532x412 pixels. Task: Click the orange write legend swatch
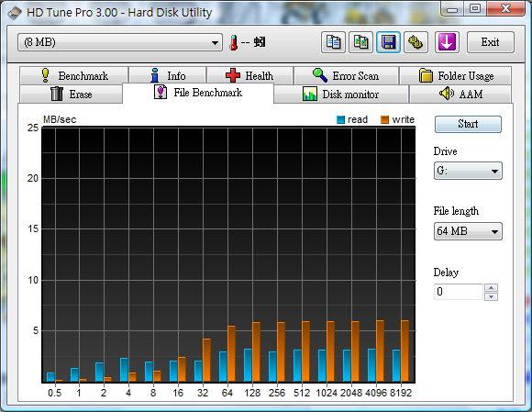(384, 120)
